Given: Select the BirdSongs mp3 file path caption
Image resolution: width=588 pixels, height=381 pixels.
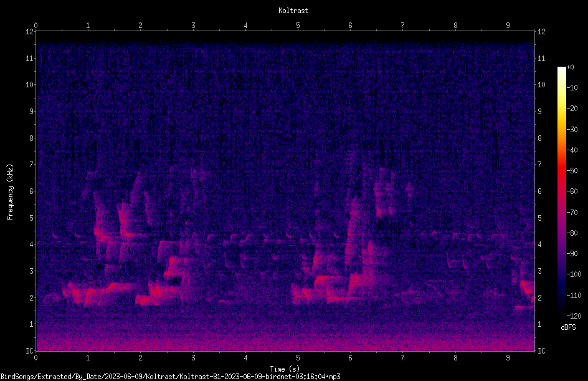Looking at the screenshot, I should 170,377.
